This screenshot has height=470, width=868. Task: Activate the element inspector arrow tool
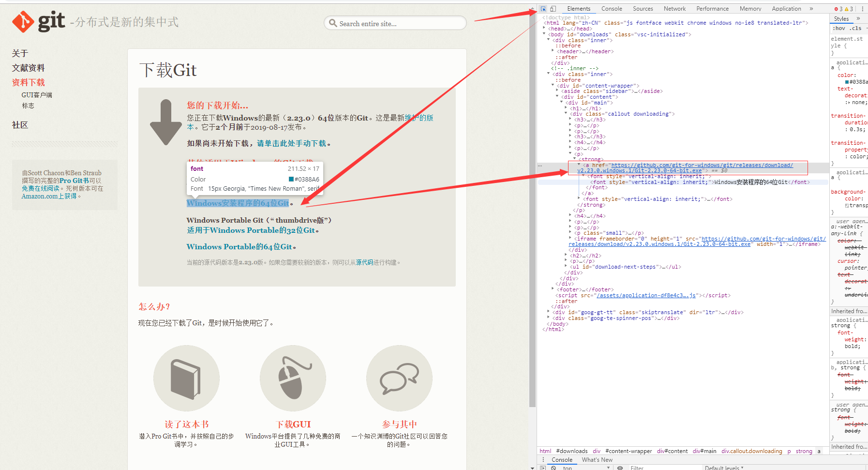pos(543,9)
